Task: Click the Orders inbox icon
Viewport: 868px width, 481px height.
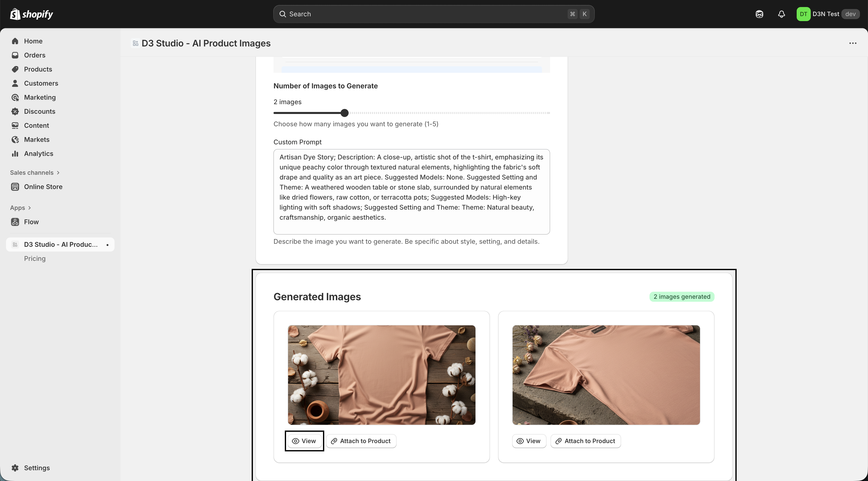Action: click(x=15, y=55)
